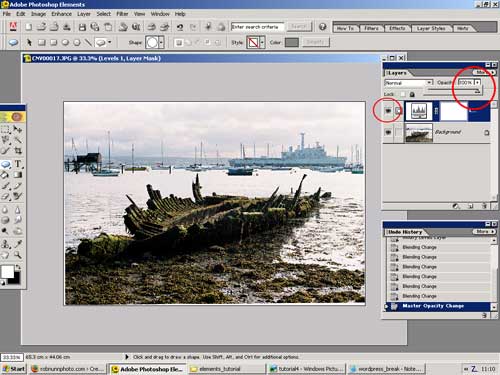This screenshot has width=500, height=375.
Task: Select the Dodge tool
Action: (5, 231)
